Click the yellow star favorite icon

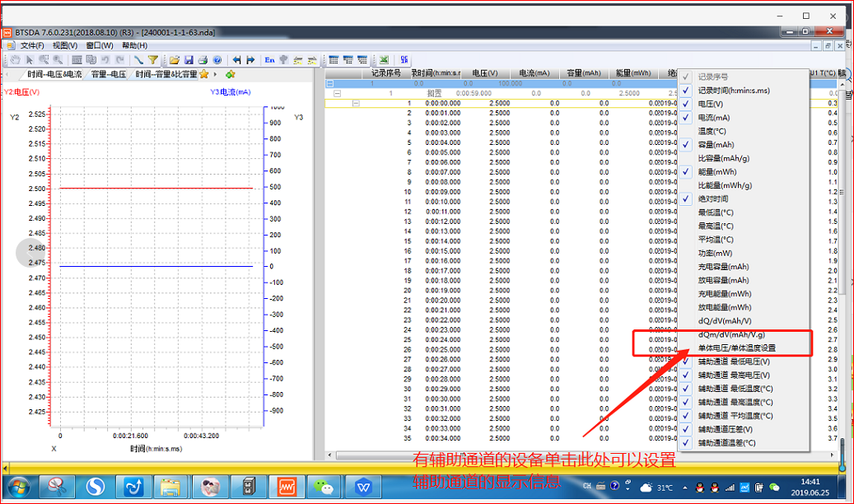203,74
